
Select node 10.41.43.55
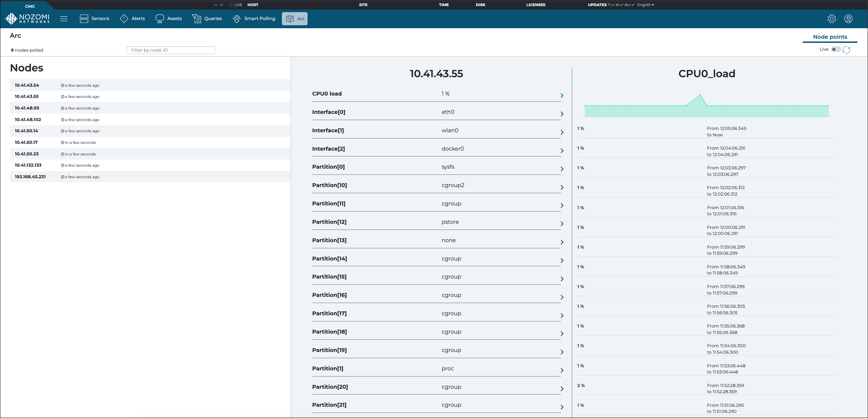tap(150, 97)
